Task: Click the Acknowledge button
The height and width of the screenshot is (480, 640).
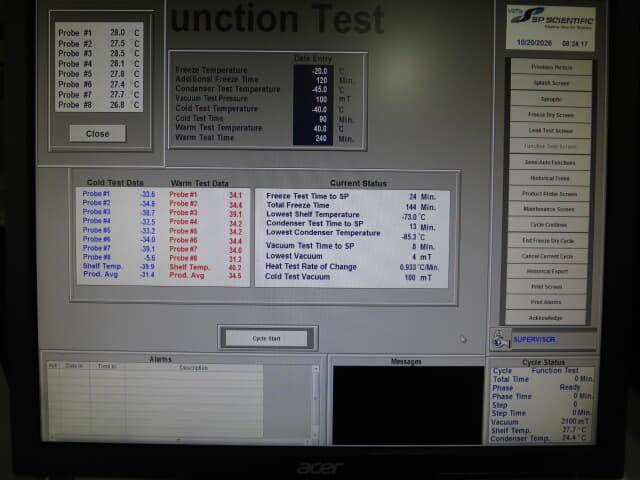Action: (546, 318)
